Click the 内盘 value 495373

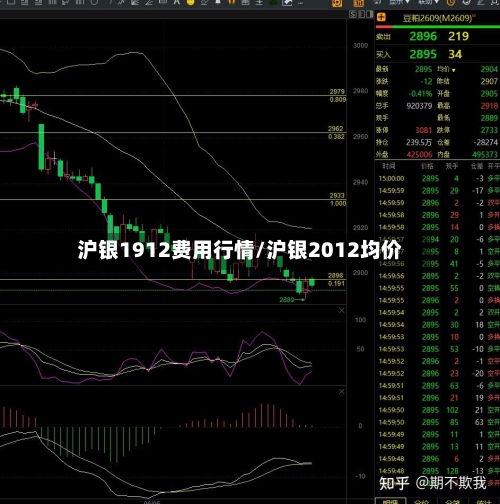tap(485, 155)
